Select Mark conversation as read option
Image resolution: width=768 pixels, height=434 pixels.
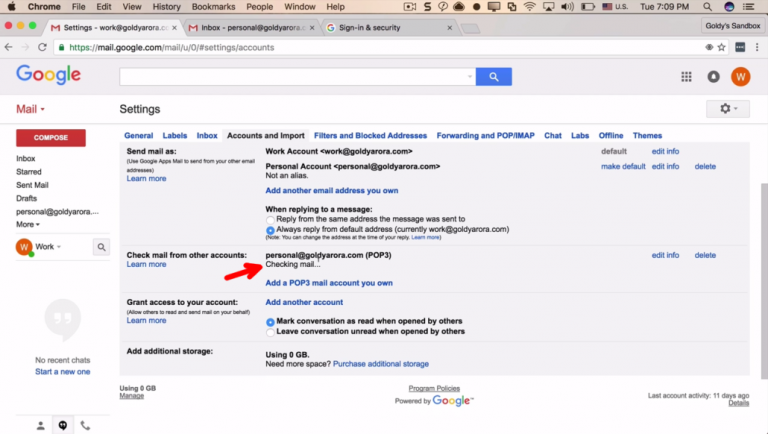click(270, 322)
